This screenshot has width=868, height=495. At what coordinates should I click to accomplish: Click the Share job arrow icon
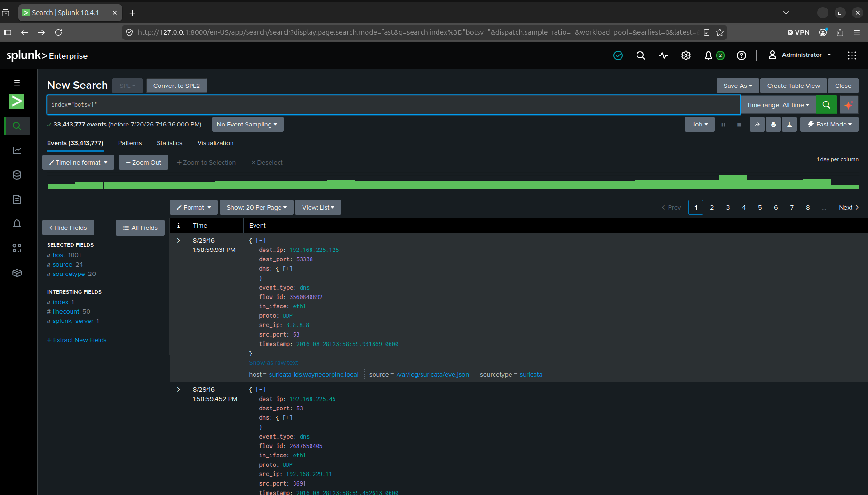point(757,124)
